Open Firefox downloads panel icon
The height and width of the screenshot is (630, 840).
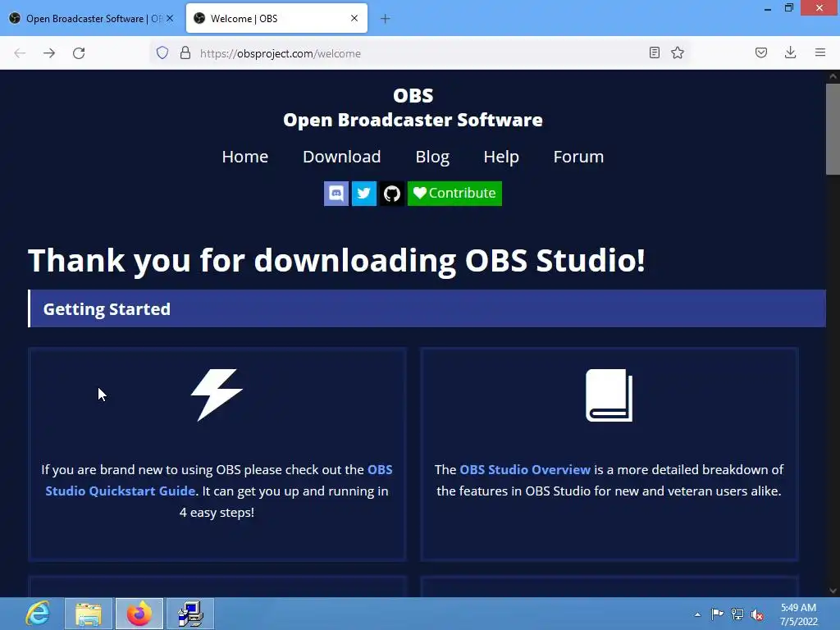(790, 52)
